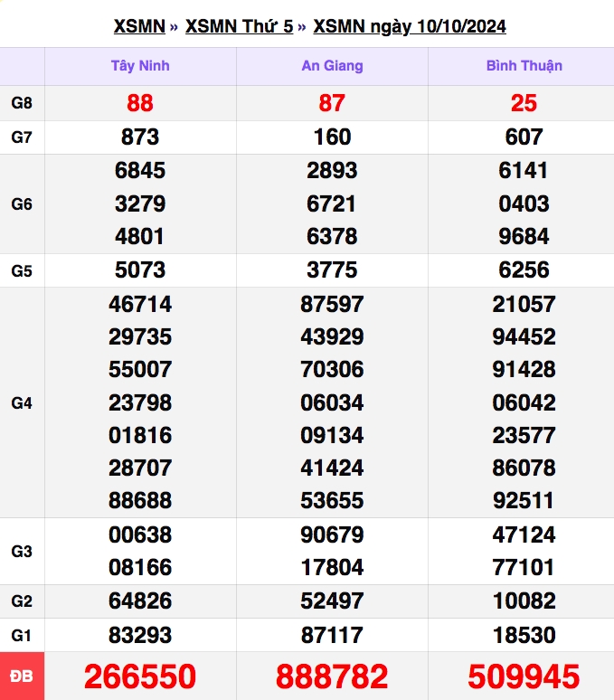614x700 pixels.
Task: Select the G2 row label
Action: point(22,601)
